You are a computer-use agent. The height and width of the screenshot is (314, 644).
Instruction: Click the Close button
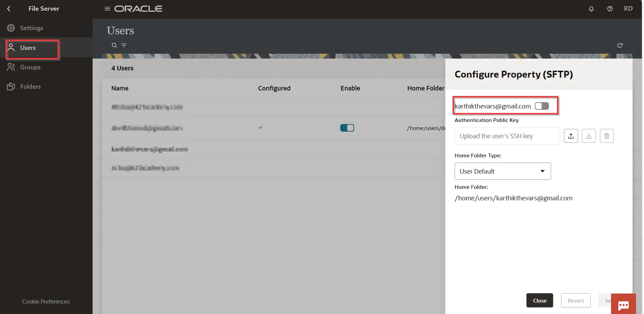(x=539, y=300)
